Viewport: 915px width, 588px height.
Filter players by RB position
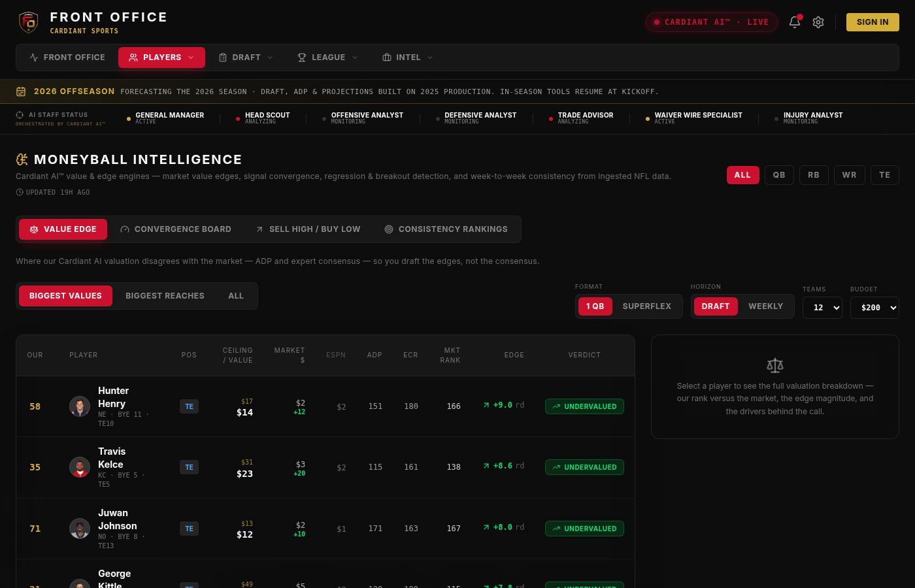pos(814,175)
